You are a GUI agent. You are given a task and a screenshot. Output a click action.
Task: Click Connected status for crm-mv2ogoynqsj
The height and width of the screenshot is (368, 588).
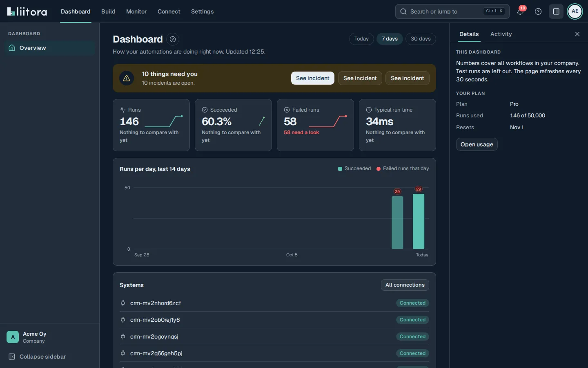[412, 337]
